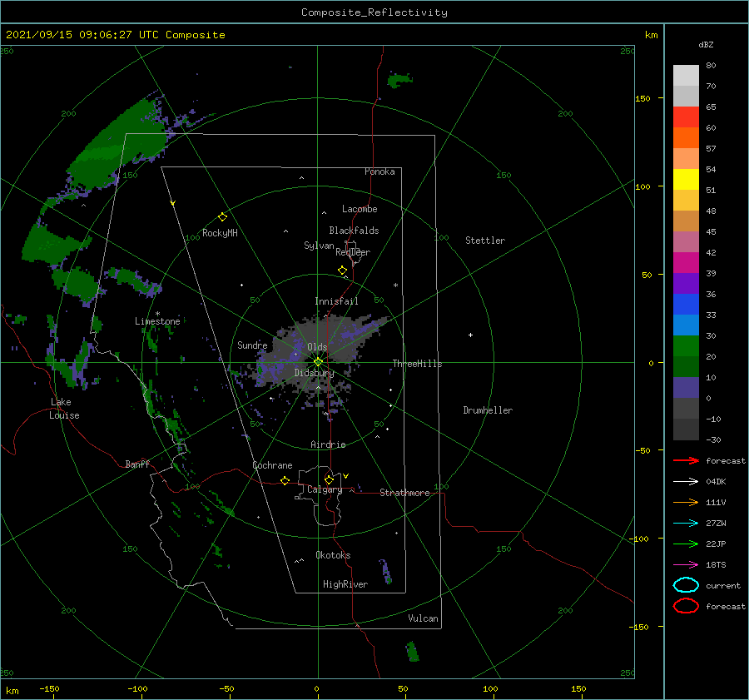
Task: Click the Composite_Reflectivity title
Action: click(x=374, y=12)
